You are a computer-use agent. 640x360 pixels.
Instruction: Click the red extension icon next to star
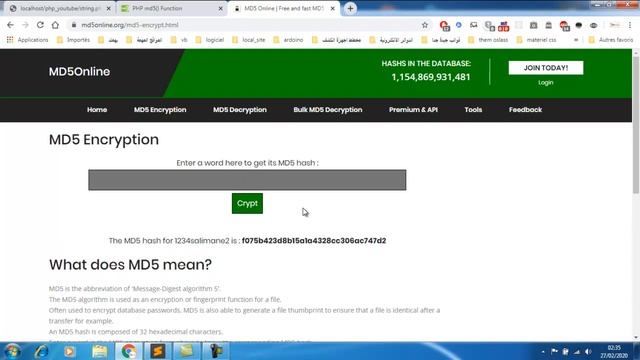coord(444,25)
